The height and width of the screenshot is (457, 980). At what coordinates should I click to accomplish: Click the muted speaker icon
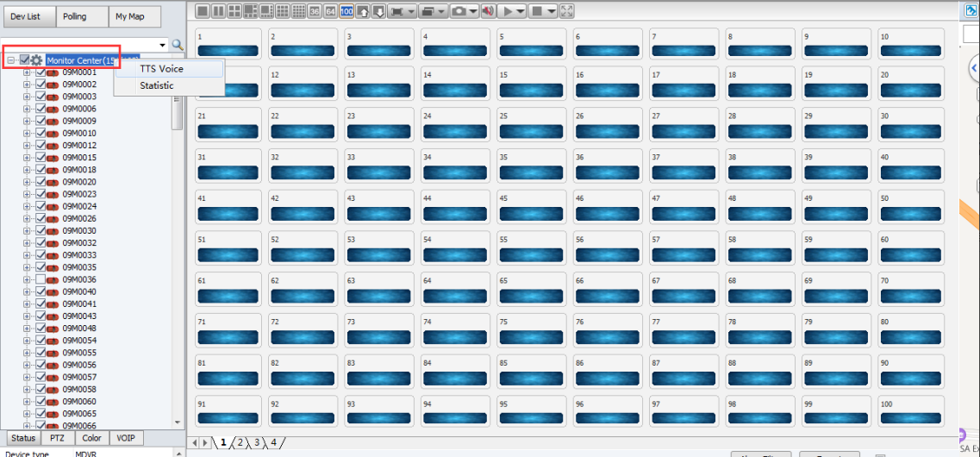[488, 10]
